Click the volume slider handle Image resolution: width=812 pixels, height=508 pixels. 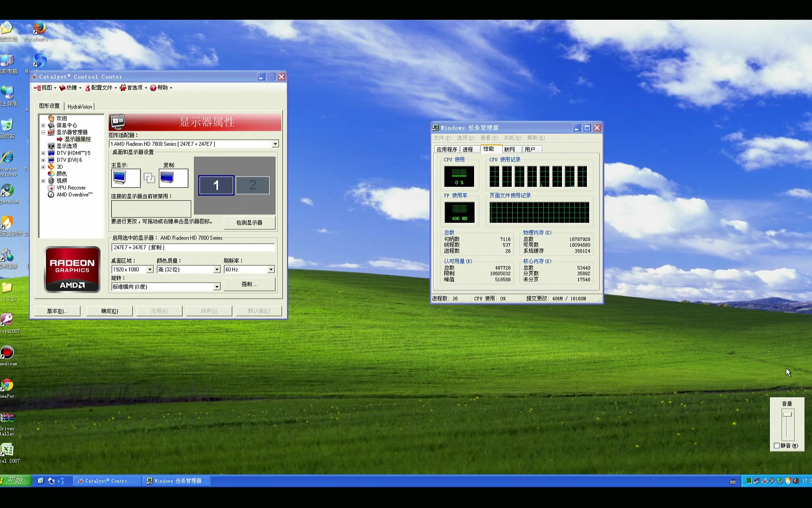[x=787, y=414]
